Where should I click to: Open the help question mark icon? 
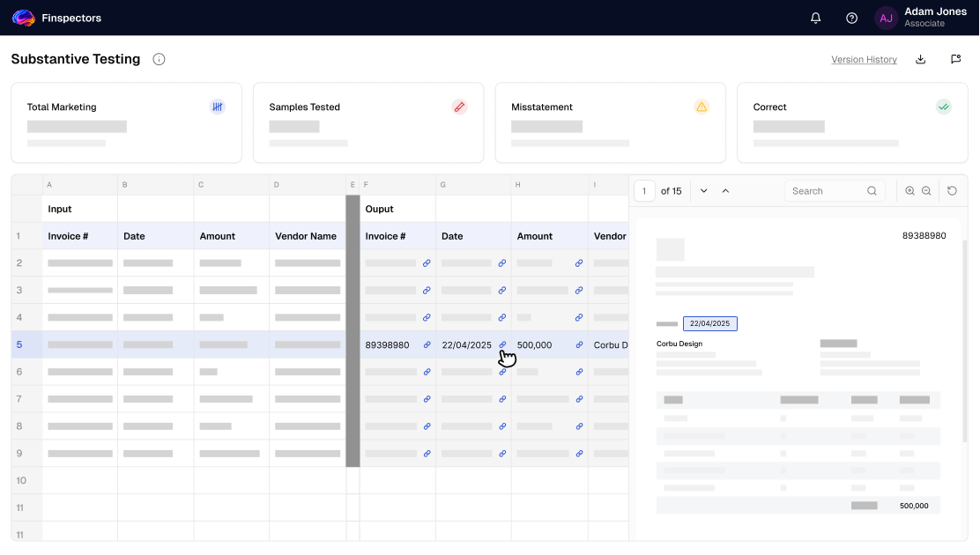point(851,18)
